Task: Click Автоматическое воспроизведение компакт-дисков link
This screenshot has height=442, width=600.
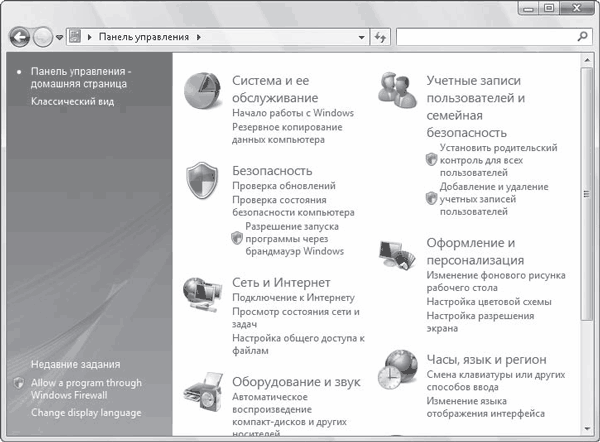Action: coord(289,415)
